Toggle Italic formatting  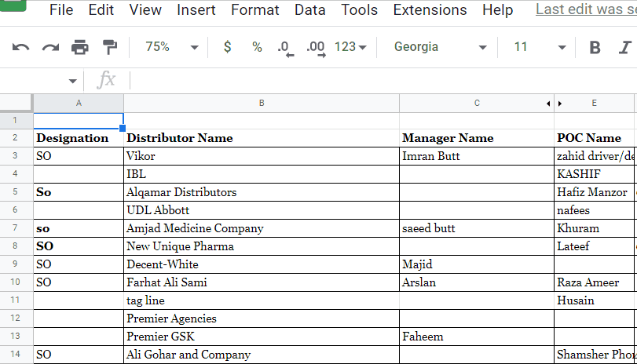[624, 48]
